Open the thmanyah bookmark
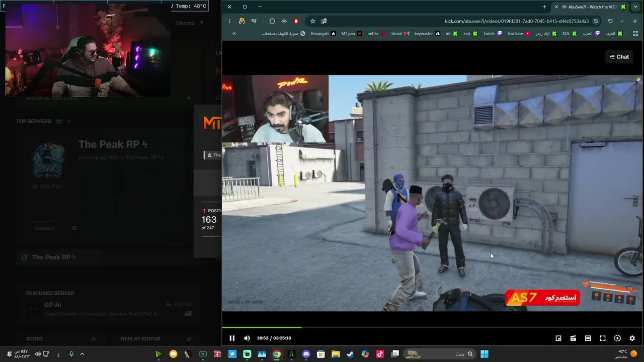Image resolution: width=644 pixels, height=362 pixels. click(x=323, y=34)
